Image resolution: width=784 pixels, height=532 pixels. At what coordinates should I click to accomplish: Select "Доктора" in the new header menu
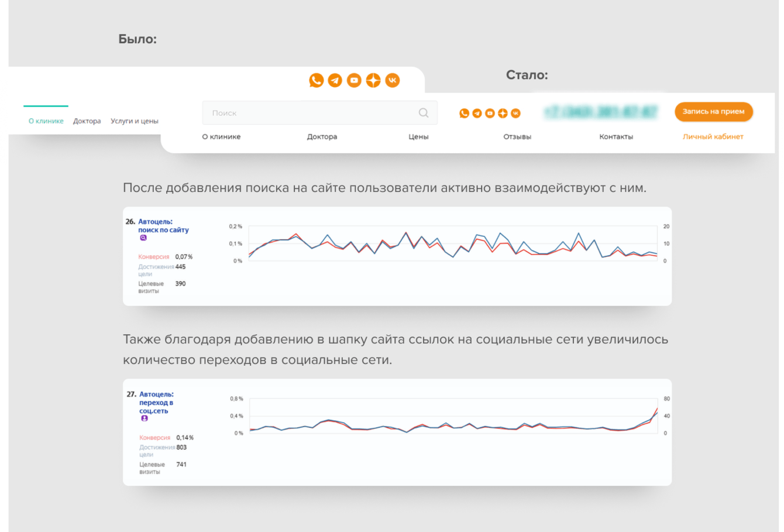[322, 137]
